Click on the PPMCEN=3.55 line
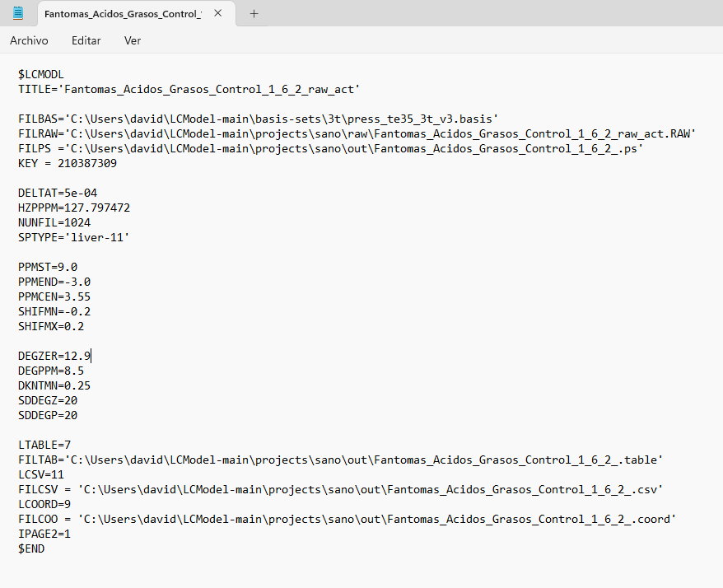 coord(54,296)
